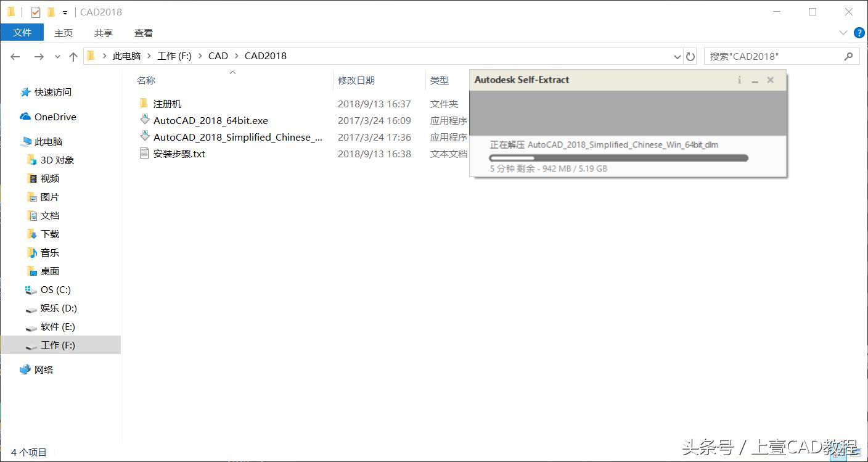Open 3D 对象 in navigation pane
868x462 pixels.
tap(57, 160)
